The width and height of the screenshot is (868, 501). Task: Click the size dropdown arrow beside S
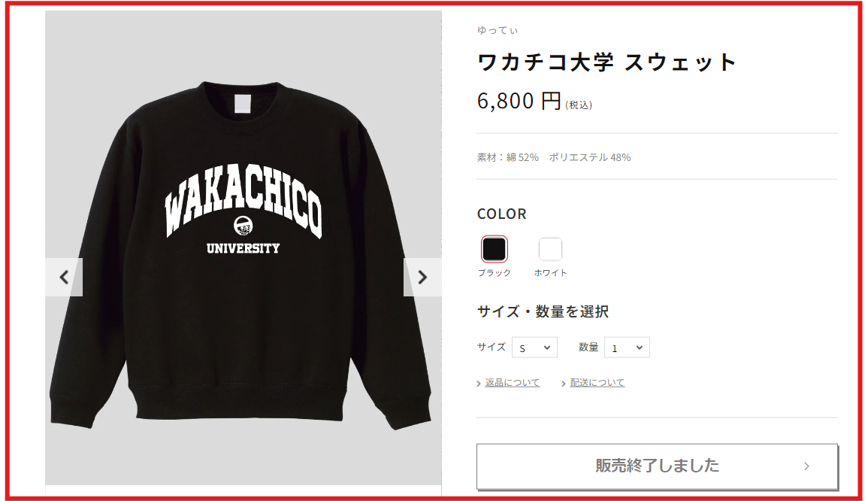click(547, 348)
